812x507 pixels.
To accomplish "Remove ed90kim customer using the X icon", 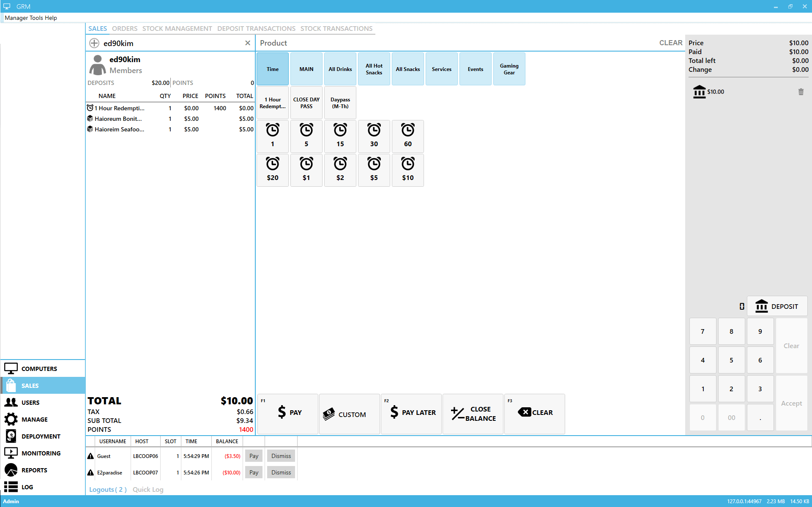I will click(x=248, y=43).
